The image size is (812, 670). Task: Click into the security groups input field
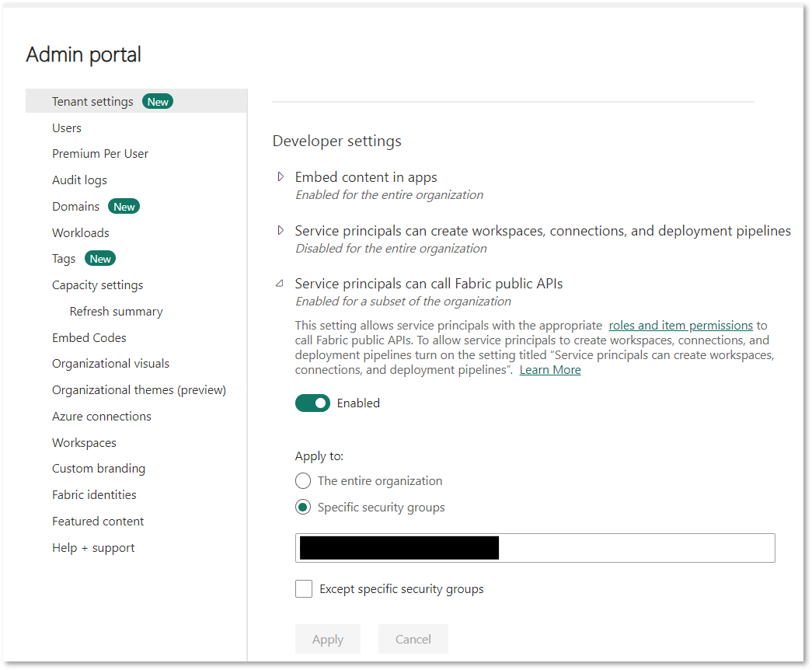(535, 548)
